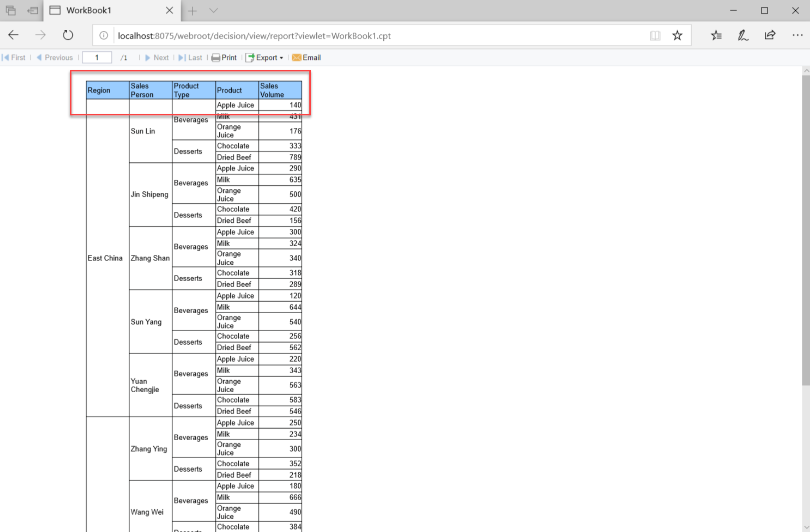The width and height of the screenshot is (810, 532).
Task: View site information icon in address bar
Action: [103, 35]
